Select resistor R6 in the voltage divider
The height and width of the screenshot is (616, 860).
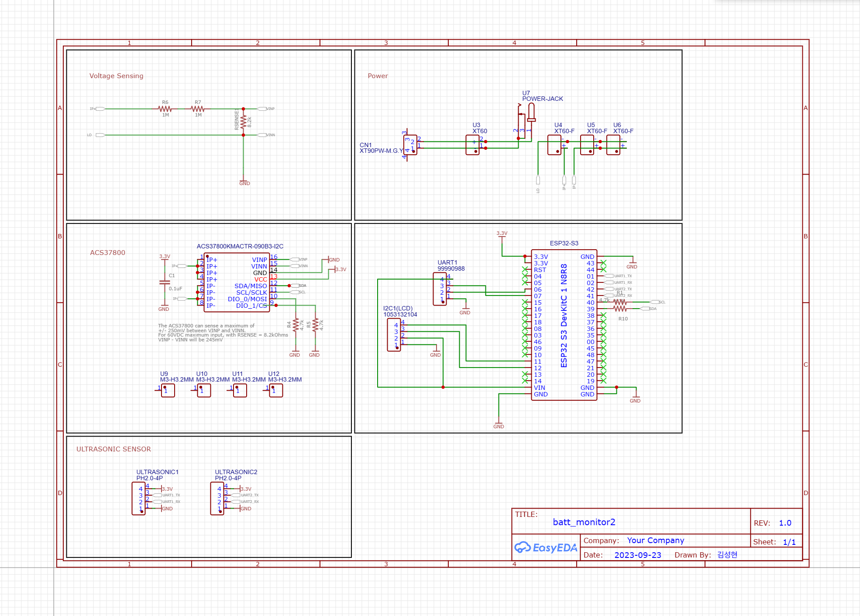tap(165, 109)
